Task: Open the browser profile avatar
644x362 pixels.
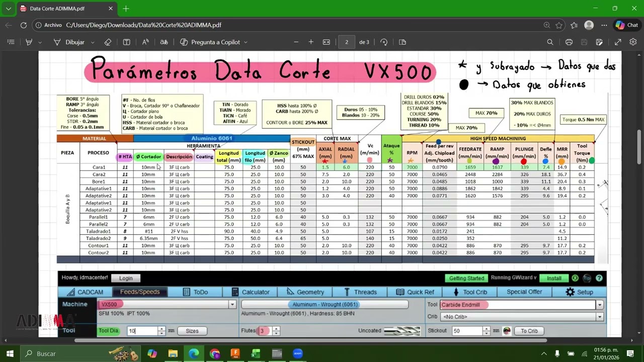Action: (589, 25)
